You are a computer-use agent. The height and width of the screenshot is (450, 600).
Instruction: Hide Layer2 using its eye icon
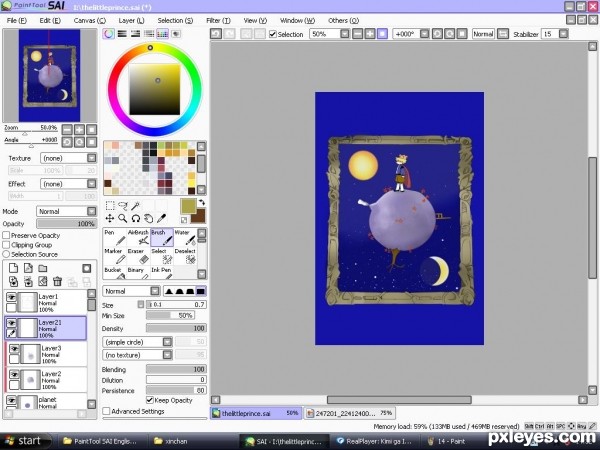[14, 374]
